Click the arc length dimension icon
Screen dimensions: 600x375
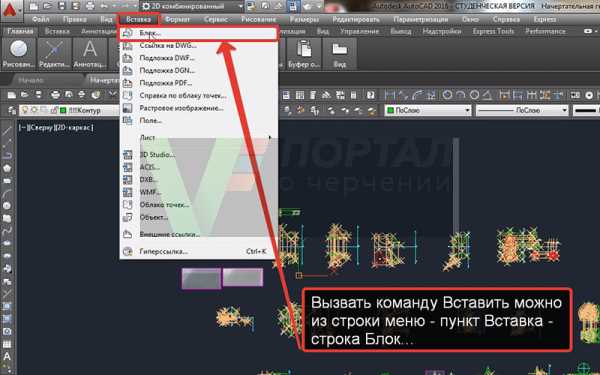[418, 95]
